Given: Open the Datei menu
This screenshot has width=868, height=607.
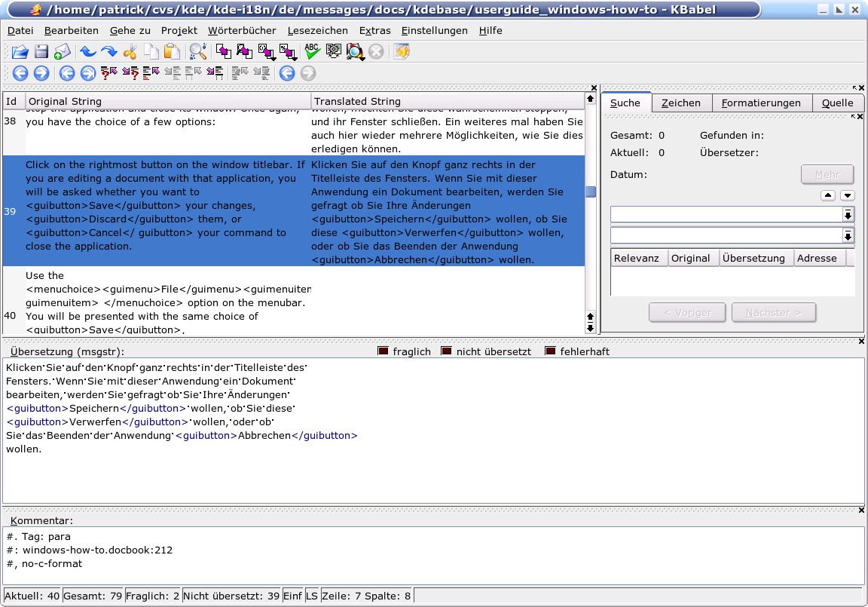Looking at the screenshot, I should [20, 30].
